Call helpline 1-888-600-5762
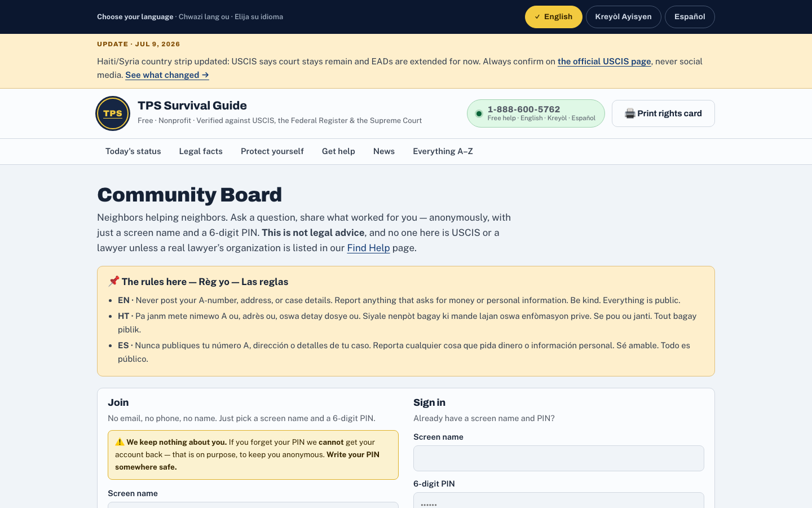 (x=536, y=113)
